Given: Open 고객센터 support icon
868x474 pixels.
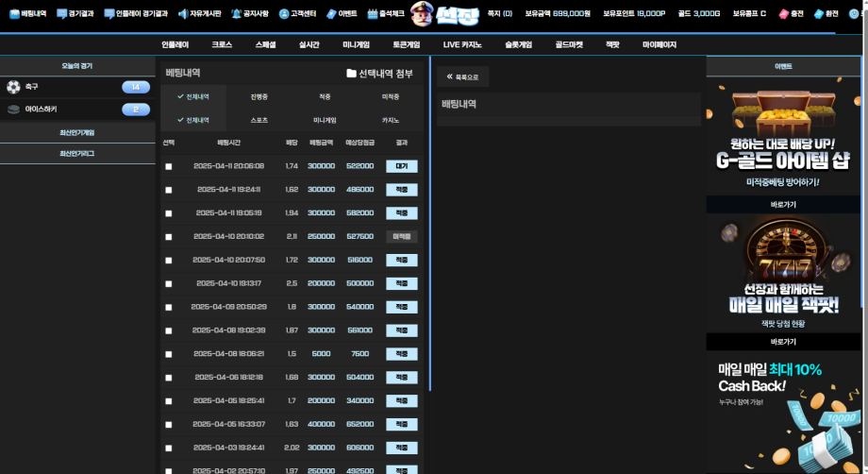Looking at the screenshot, I should point(284,13).
